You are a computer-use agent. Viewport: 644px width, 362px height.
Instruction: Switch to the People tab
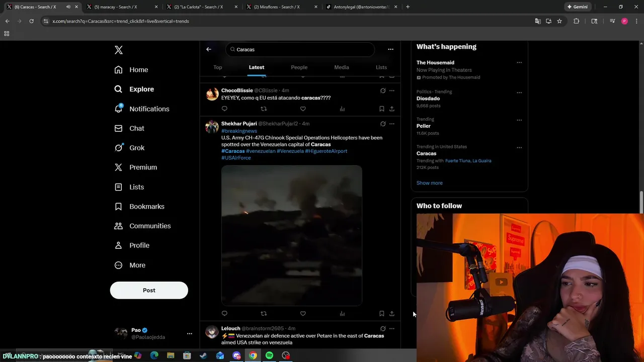[299, 67]
